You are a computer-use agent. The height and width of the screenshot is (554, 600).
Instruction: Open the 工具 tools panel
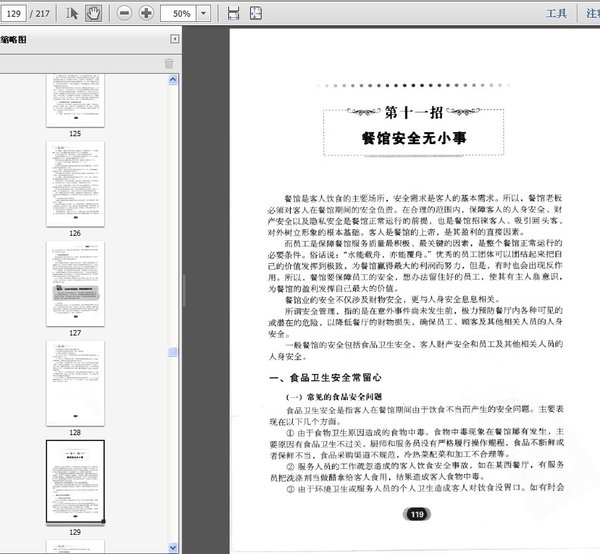coord(556,14)
